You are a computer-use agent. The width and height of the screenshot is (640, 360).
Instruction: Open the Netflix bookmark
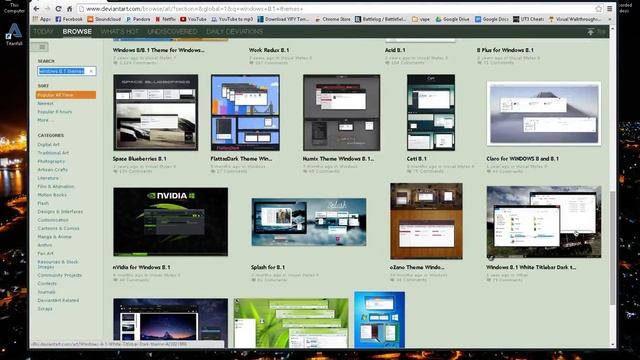click(165, 19)
